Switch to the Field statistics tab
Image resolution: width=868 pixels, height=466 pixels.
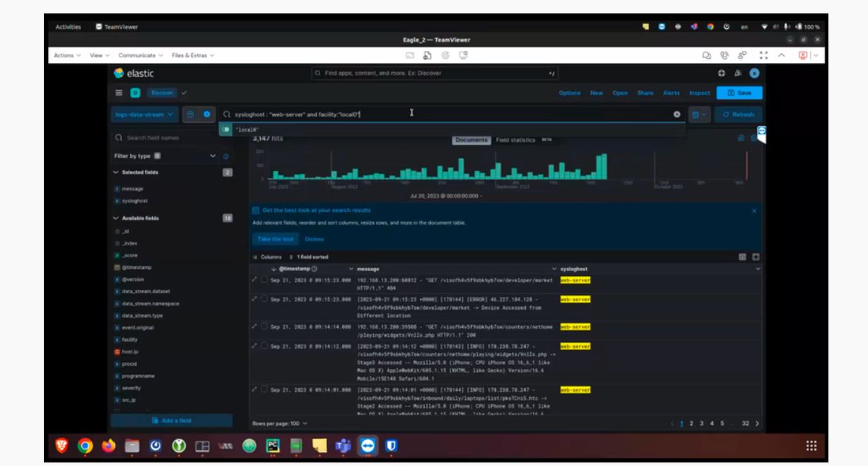pos(518,140)
